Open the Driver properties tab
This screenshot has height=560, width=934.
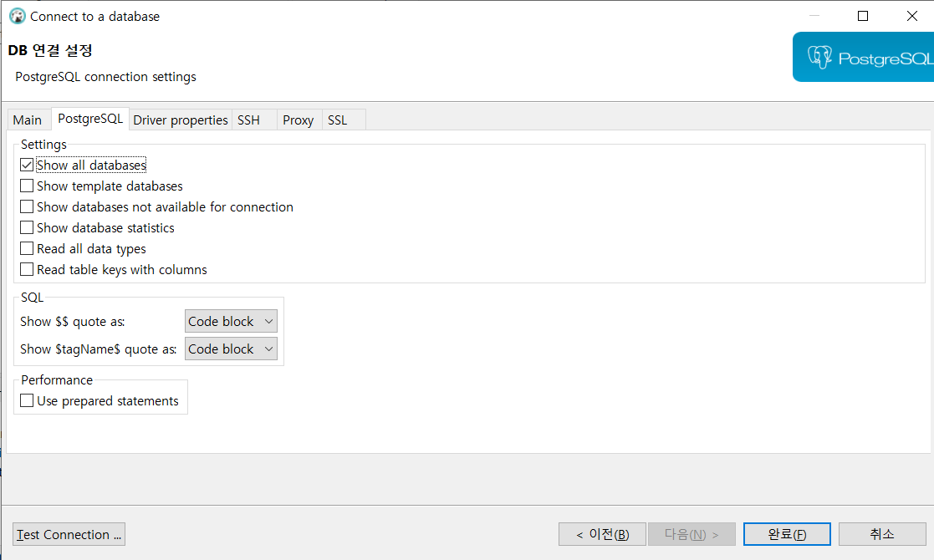pyautogui.click(x=181, y=120)
